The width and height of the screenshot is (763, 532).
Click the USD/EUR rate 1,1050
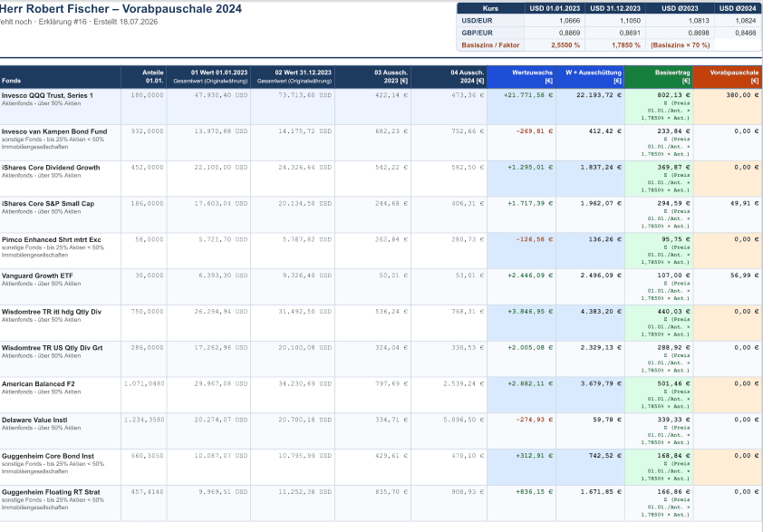630,21
